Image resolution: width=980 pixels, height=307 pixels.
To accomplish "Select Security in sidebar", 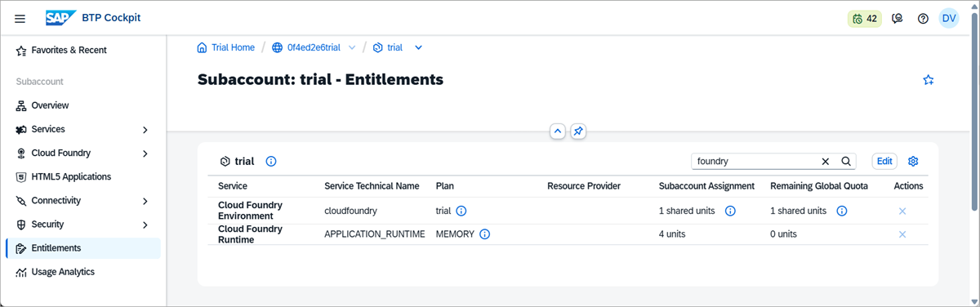I will click(47, 224).
